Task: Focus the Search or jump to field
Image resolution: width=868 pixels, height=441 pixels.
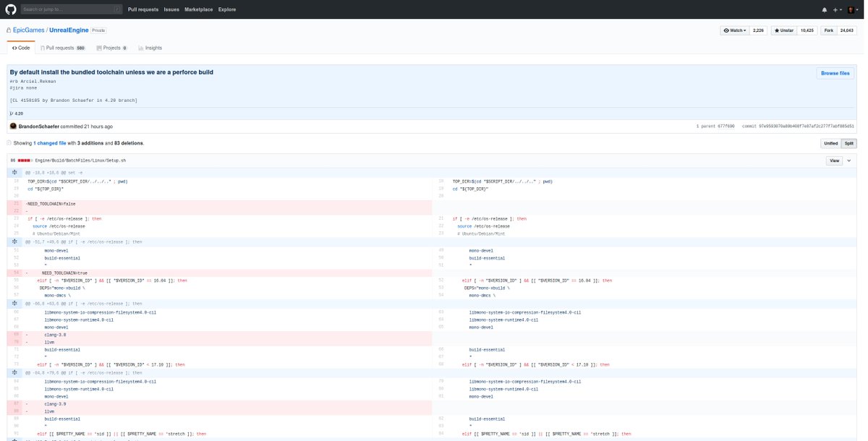Action: point(71,9)
